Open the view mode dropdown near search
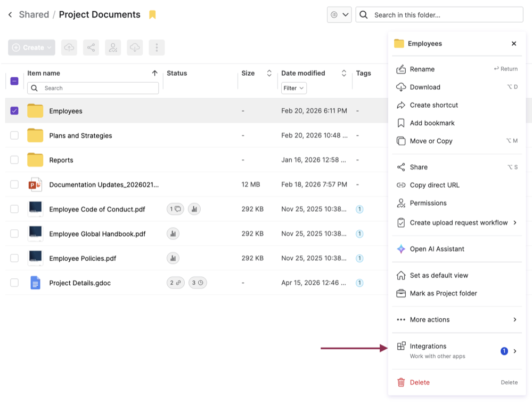 pyautogui.click(x=339, y=14)
